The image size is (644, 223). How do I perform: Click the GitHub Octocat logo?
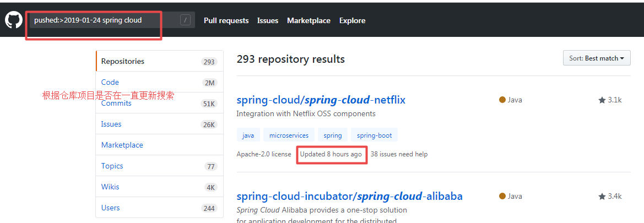click(13, 20)
